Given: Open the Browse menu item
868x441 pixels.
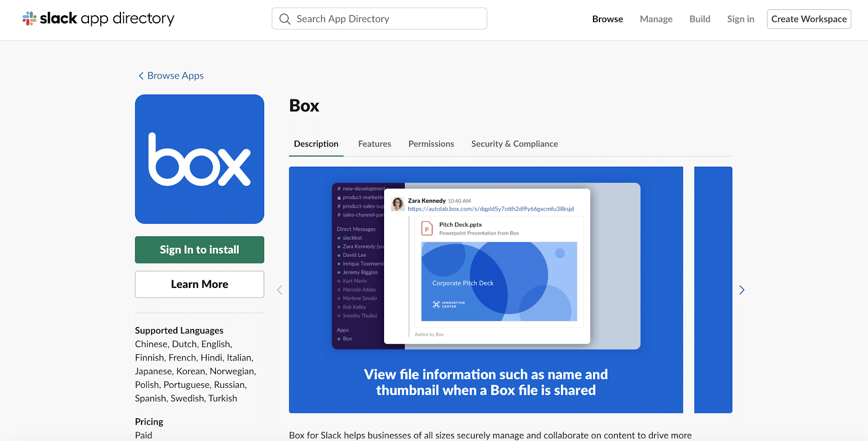Looking at the screenshot, I should point(608,19).
